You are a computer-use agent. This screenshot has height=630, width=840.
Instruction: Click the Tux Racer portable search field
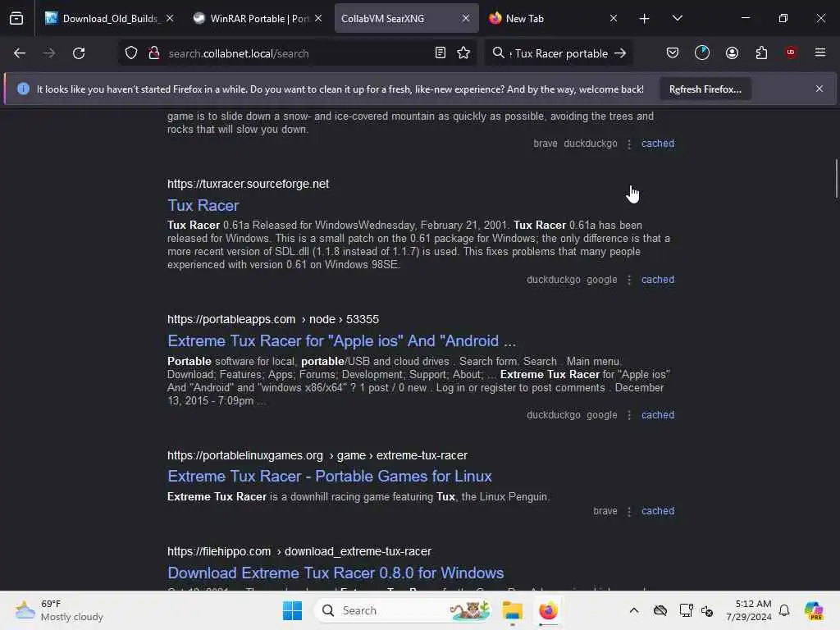[x=560, y=53]
